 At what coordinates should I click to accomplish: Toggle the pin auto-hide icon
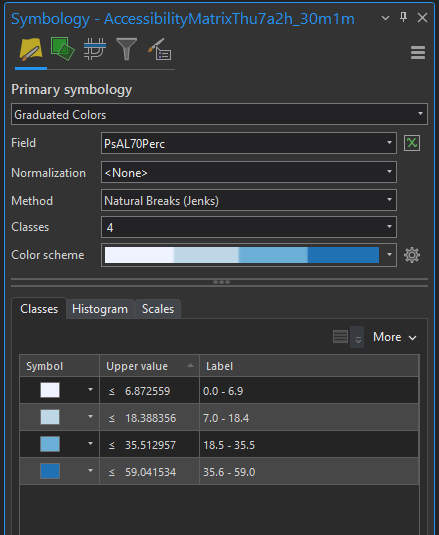404,17
